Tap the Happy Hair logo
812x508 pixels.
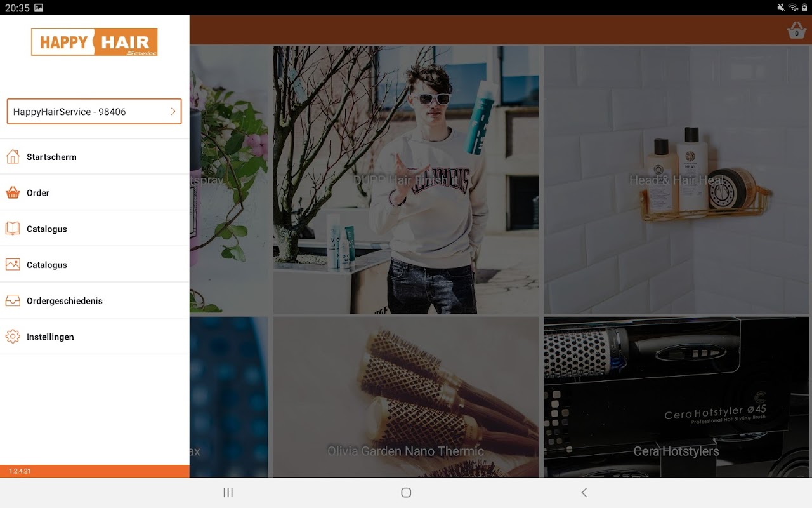point(95,42)
